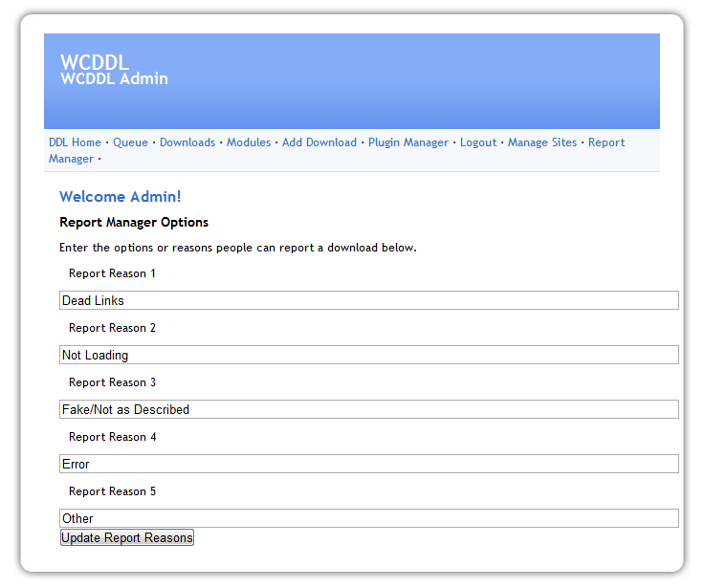Open the Manage Sites page
This screenshot has height=588, width=704.
point(542,142)
